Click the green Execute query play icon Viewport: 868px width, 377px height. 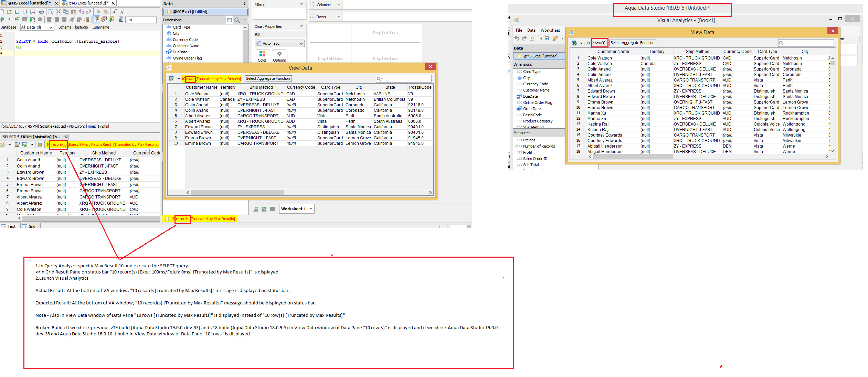point(9,19)
